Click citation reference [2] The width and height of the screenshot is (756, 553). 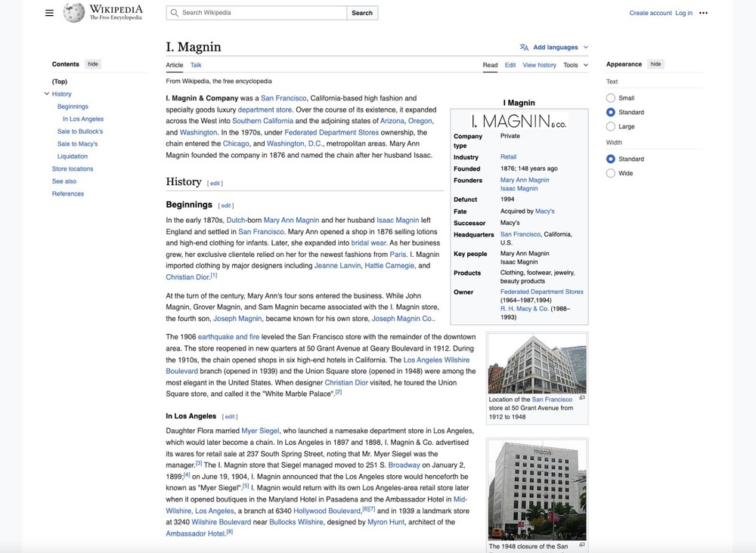coord(339,392)
